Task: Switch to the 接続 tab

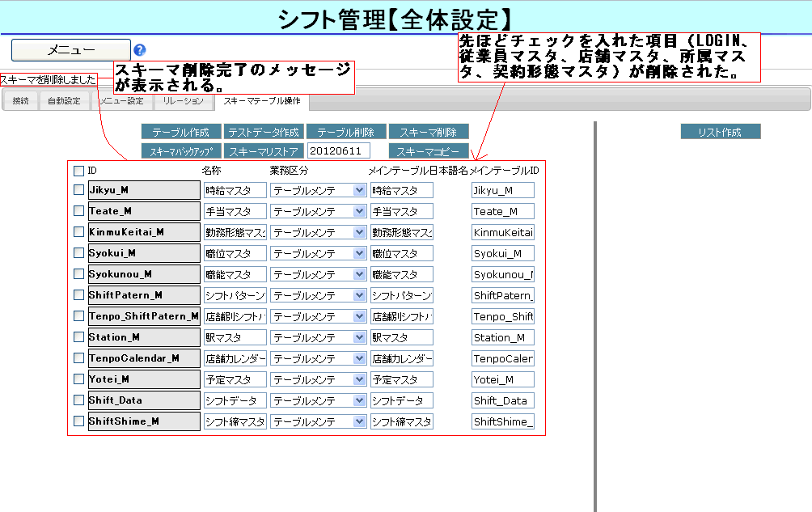Action: [20, 101]
